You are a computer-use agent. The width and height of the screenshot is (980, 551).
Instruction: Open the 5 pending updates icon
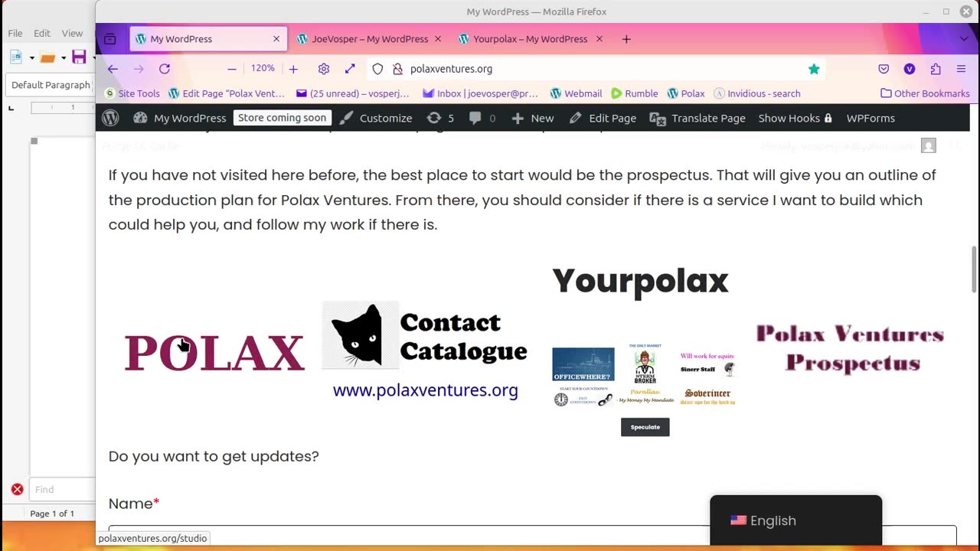click(x=440, y=118)
